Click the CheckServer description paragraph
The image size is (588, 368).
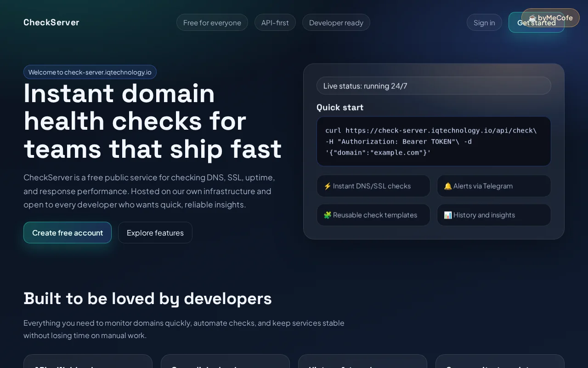(x=149, y=191)
